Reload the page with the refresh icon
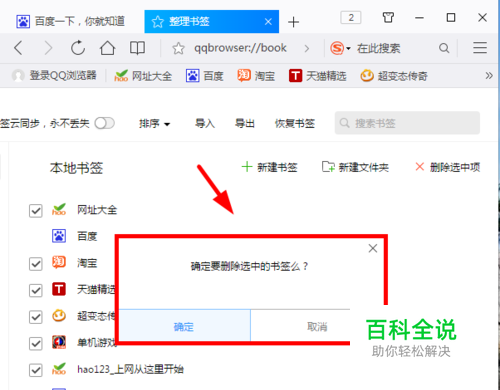Viewport: 500px width, 390px height. point(78,48)
